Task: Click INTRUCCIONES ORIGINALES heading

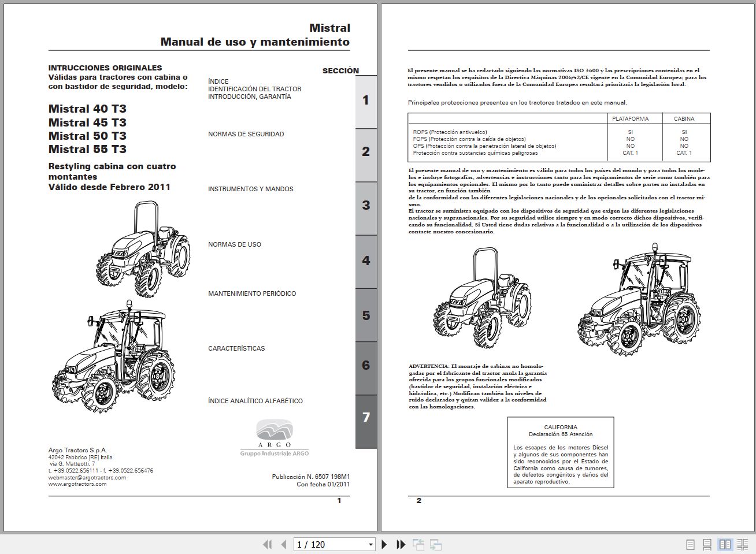Action: (105, 68)
